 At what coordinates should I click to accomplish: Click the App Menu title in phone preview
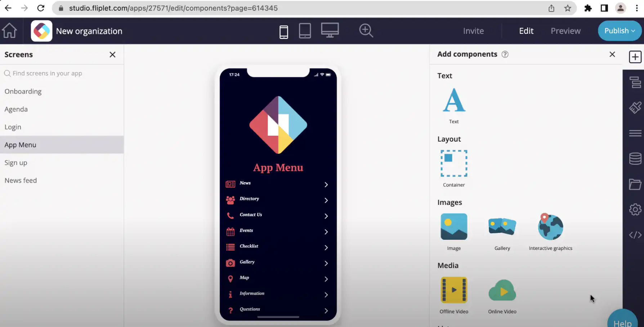click(278, 167)
